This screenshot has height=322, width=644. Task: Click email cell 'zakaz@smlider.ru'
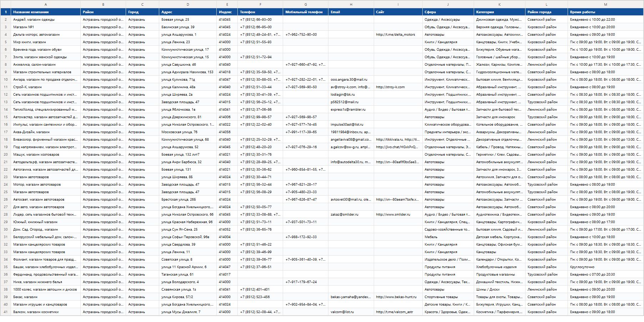351,215
